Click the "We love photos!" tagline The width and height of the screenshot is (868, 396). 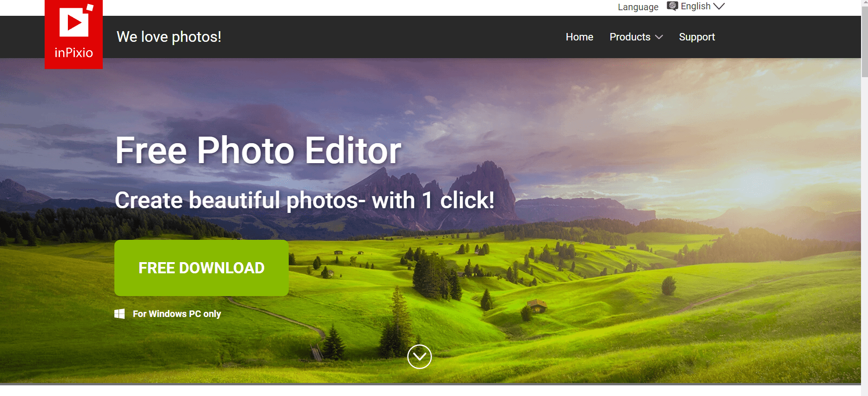click(169, 37)
